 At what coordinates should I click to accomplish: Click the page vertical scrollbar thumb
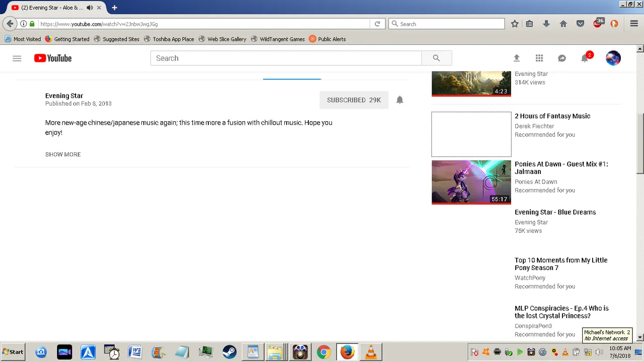click(x=640, y=144)
